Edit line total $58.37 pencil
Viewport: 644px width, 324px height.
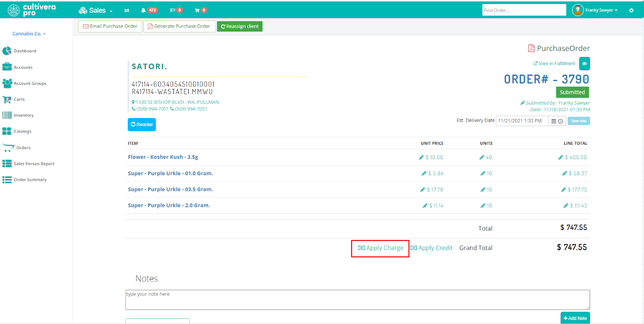[x=564, y=174]
